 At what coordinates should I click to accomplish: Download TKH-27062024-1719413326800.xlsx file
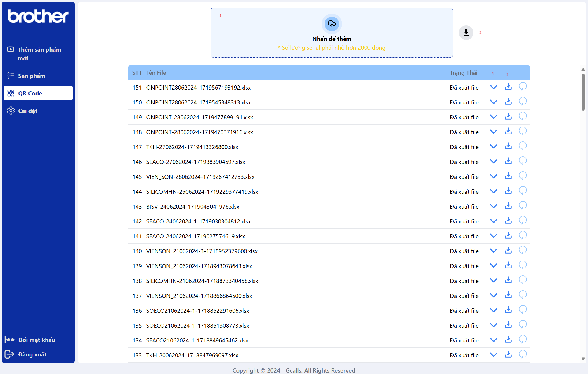coord(508,146)
